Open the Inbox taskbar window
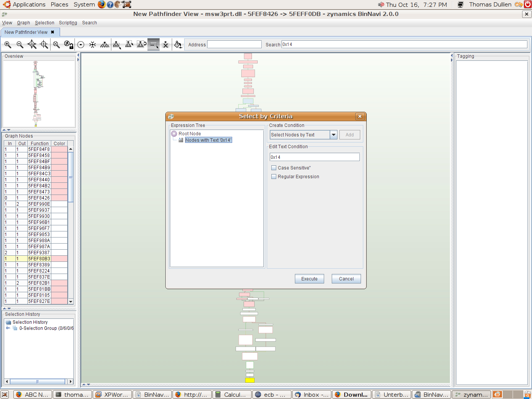This screenshot has width=532, height=399. click(312, 394)
